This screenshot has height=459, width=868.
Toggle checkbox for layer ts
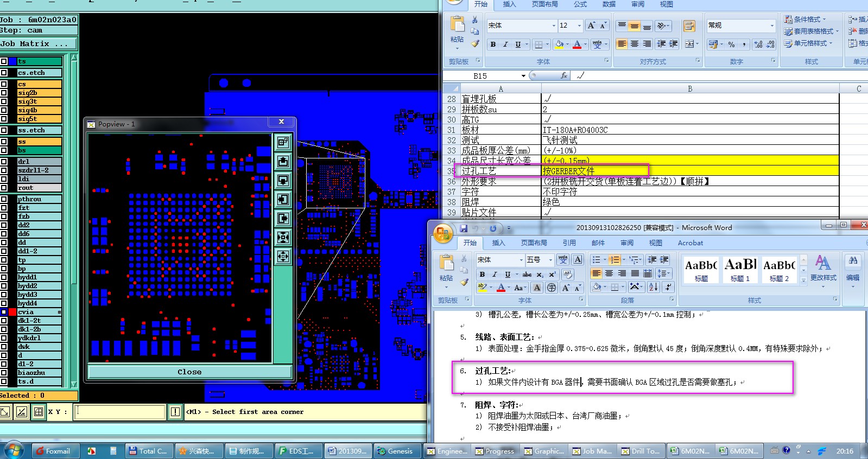pyautogui.click(x=4, y=61)
